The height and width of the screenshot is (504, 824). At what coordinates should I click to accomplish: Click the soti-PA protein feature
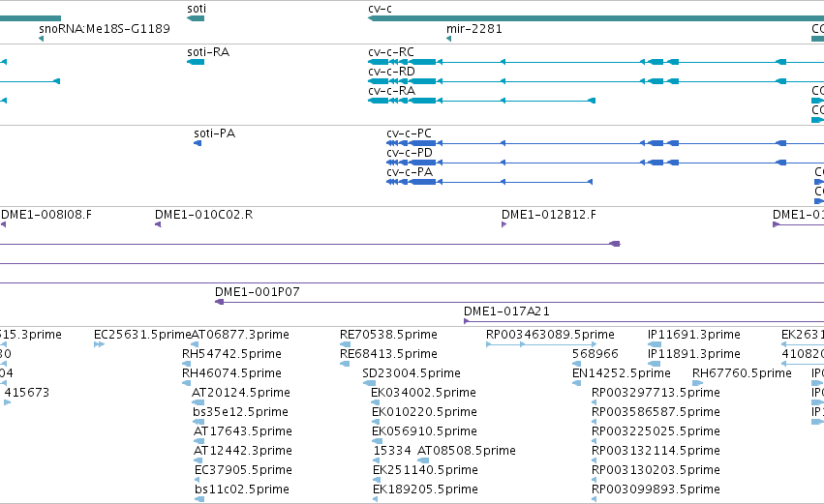(x=198, y=143)
